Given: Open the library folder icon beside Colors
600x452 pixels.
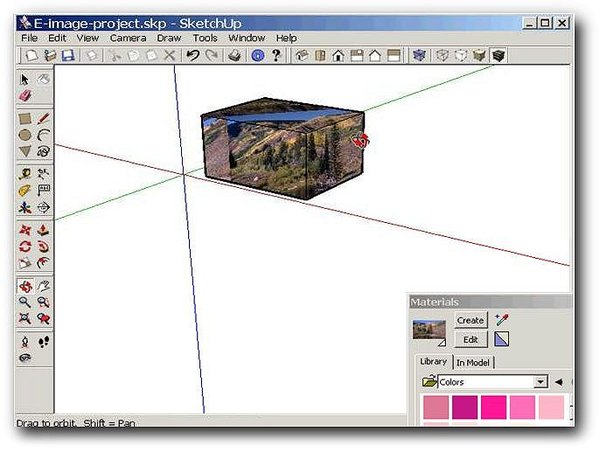Looking at the screenshot, I should point(429,382).
